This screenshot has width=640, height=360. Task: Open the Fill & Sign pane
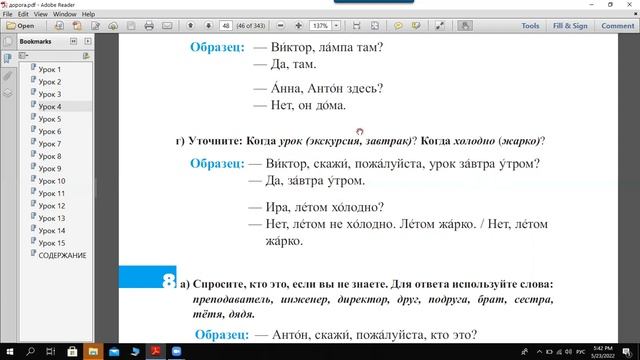pos(570,26)
